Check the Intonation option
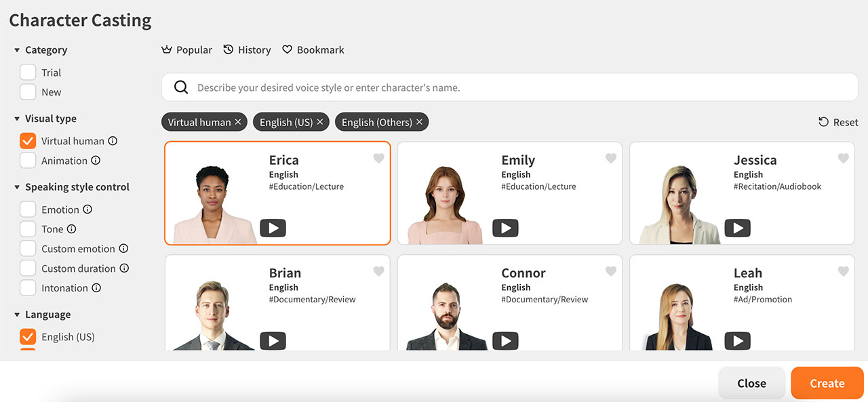The width and height of the screenshot is (868, 402). [28, 288]
